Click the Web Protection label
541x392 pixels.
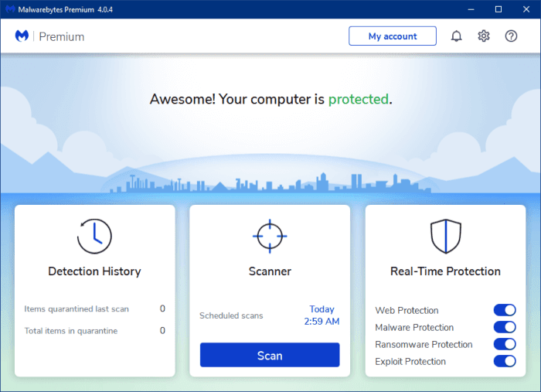[407, 310]
